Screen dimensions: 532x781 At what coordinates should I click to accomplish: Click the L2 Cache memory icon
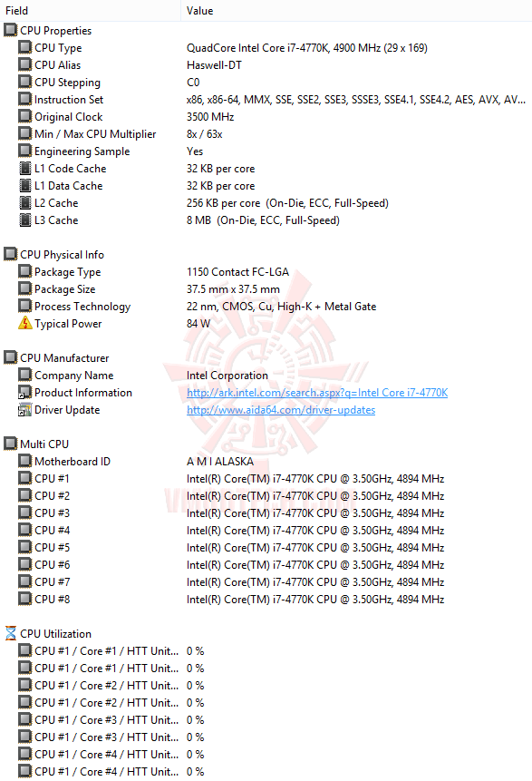click(x=24, y=202)
